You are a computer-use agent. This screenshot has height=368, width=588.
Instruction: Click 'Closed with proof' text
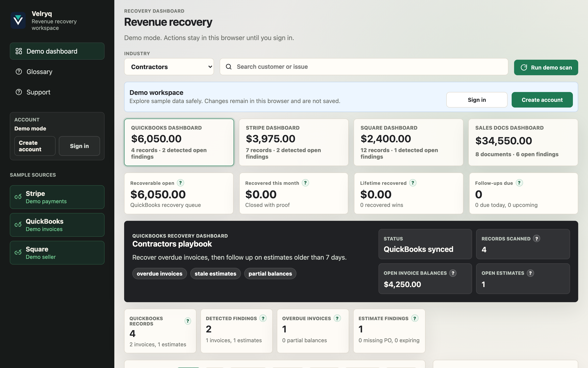click(x=267, y=205)
